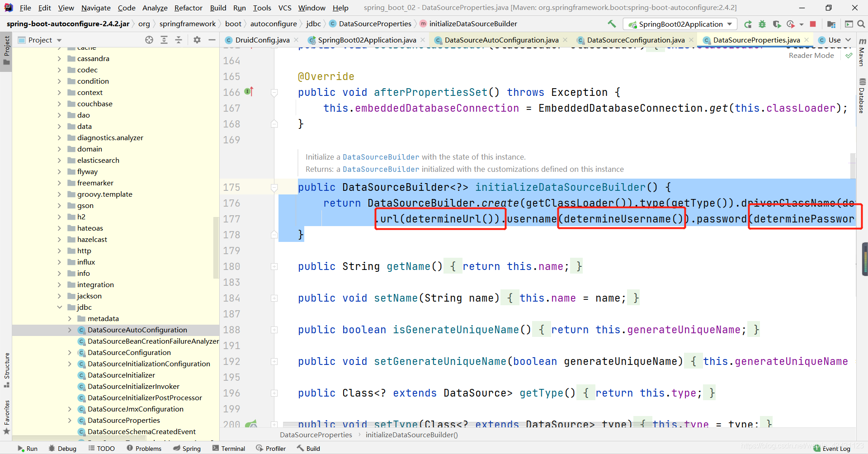868x454 pixels.
Task: Open the Favorites side panel
Action: point(7,417)
